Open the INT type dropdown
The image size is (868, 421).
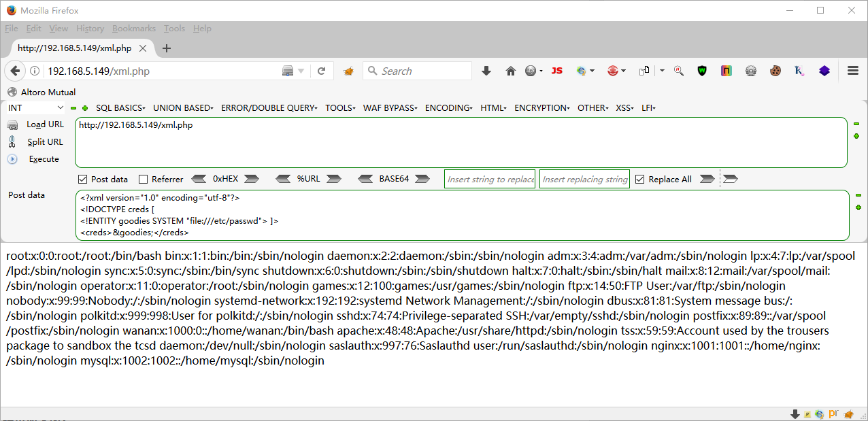35,107
